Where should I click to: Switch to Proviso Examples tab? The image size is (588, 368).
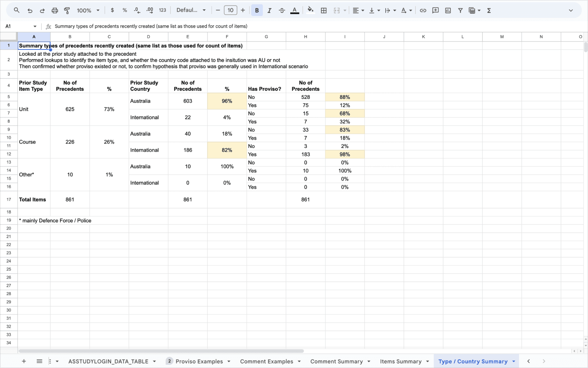coord(199,361)
